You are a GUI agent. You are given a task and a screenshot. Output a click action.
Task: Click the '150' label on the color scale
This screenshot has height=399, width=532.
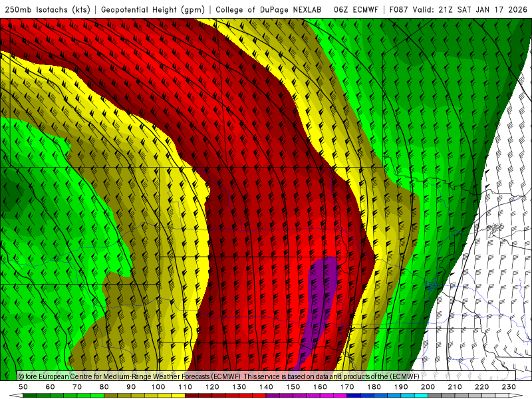(293, 387)
